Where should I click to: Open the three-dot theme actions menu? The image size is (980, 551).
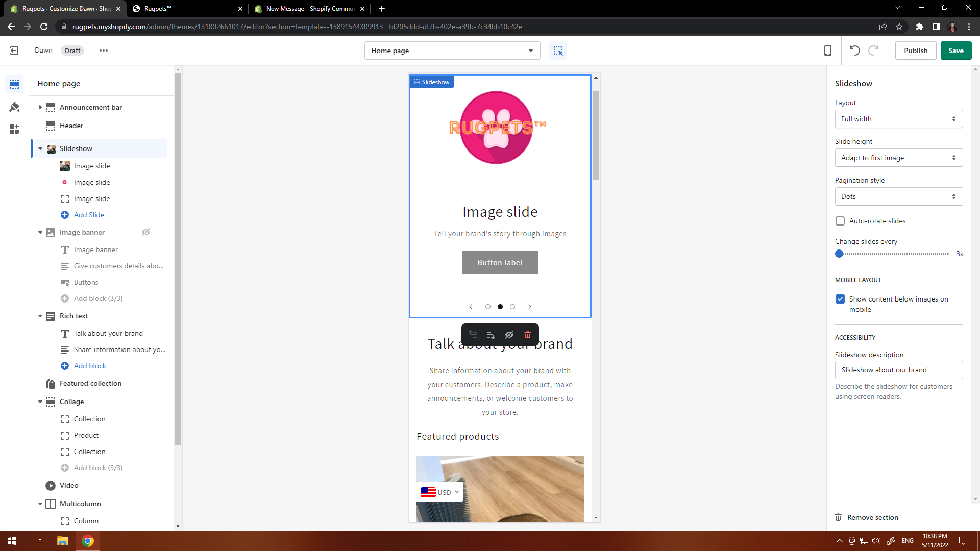pos(104,51)
